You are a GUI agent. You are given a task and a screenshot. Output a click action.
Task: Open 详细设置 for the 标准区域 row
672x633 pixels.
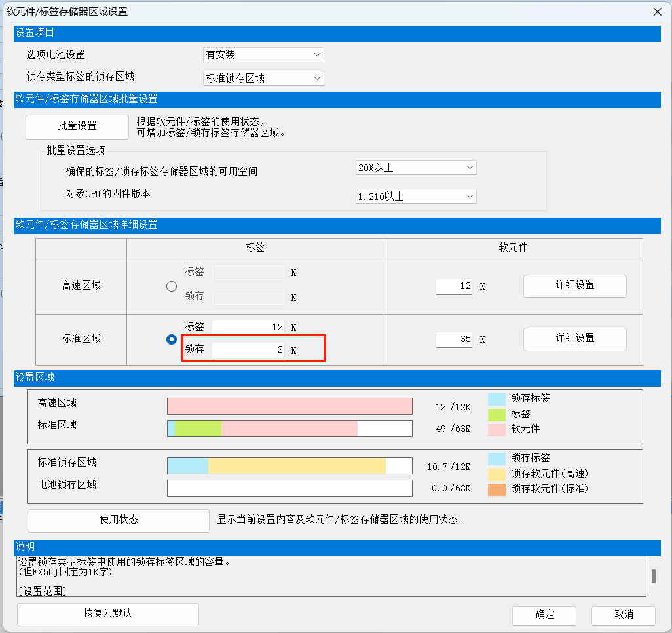click(574, 339)
